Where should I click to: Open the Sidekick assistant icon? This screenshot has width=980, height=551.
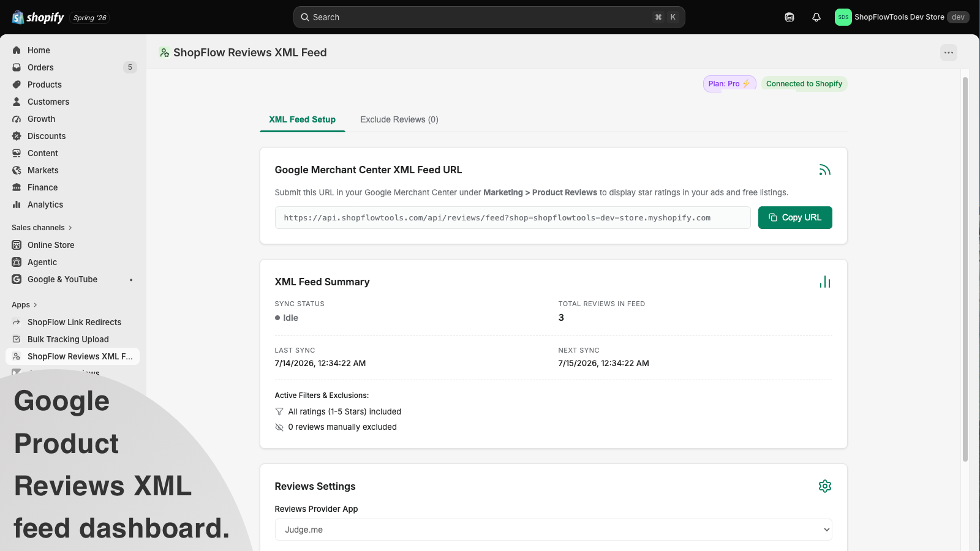(790, 17)
